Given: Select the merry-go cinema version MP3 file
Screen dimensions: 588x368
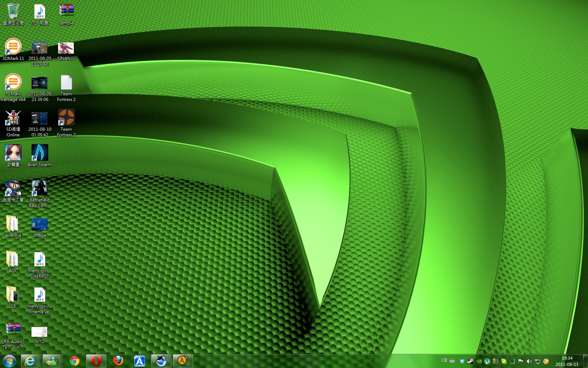Looking at the screenshot, I should click(40, 300).
